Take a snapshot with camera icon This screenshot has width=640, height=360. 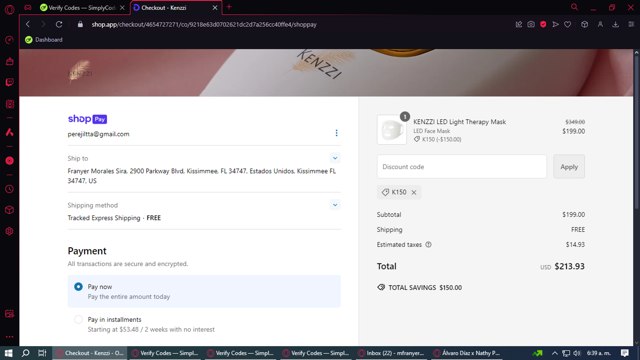point(531,24)
